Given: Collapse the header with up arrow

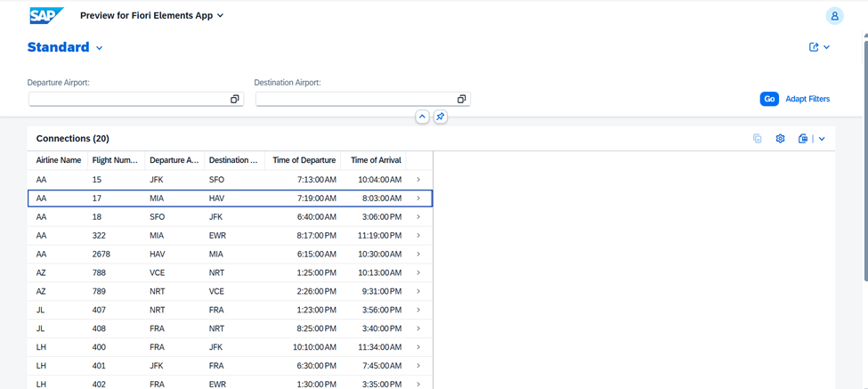Looking at the screenshot, I should tap(422, 118).
